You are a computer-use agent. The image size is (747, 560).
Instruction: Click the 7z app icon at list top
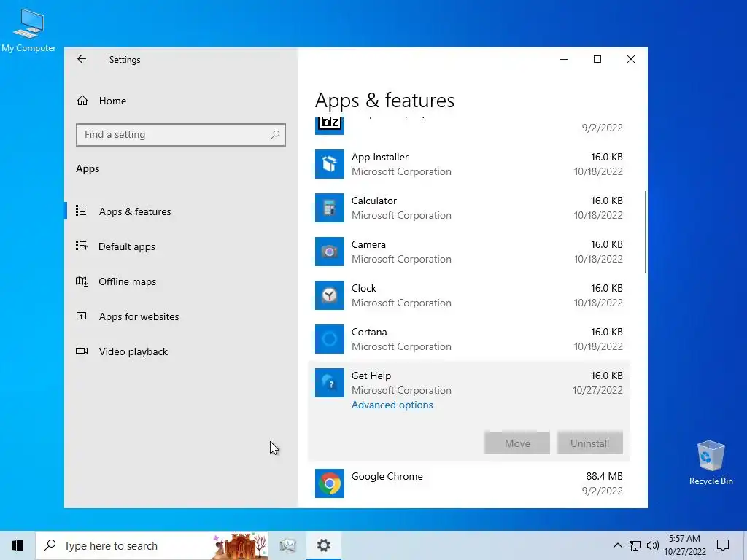[329, 125]
